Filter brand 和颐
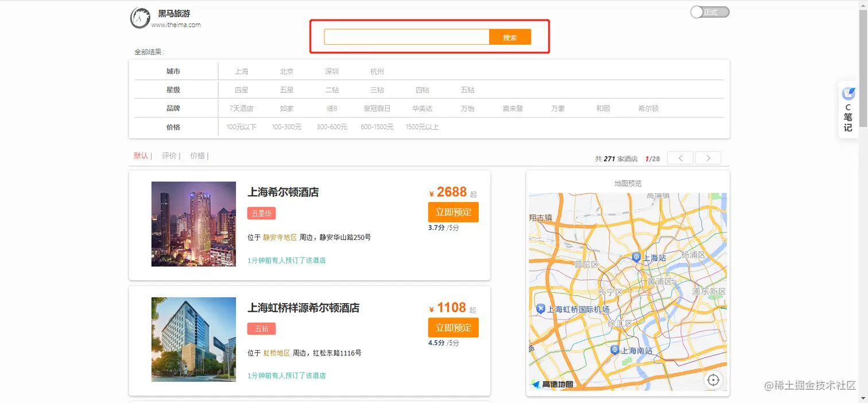The image size is (868, 403). tap(603, 108)
